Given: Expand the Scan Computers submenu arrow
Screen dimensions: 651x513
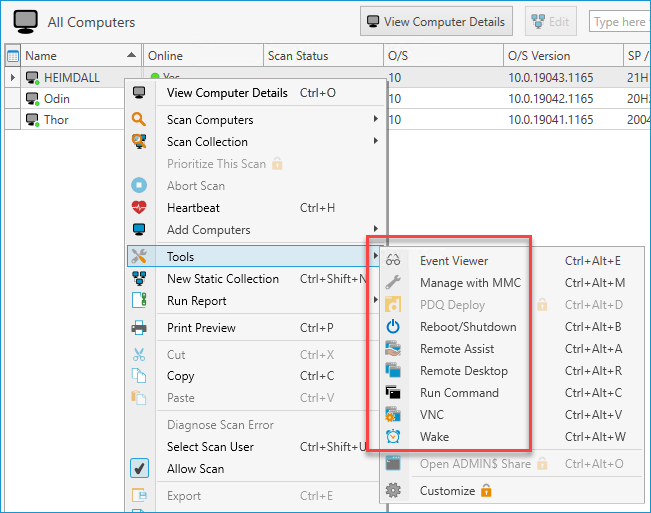Looking at the screenshot, I should point(376,119).
